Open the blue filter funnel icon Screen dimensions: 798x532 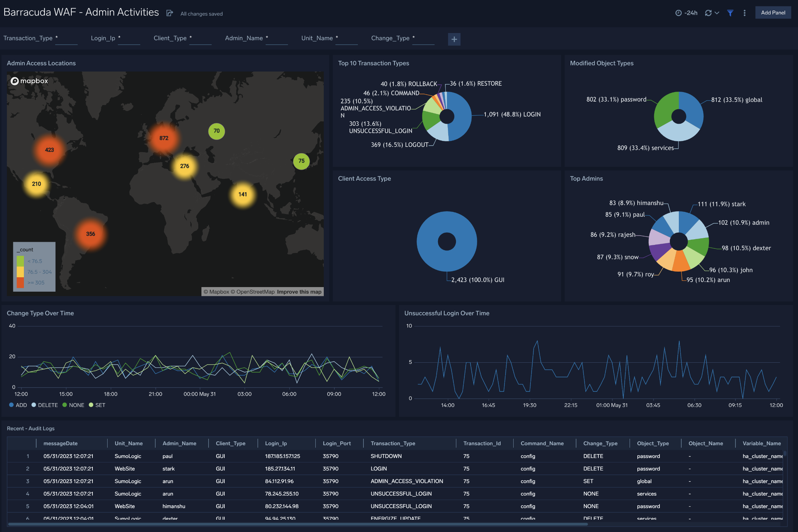coord(731,13)
